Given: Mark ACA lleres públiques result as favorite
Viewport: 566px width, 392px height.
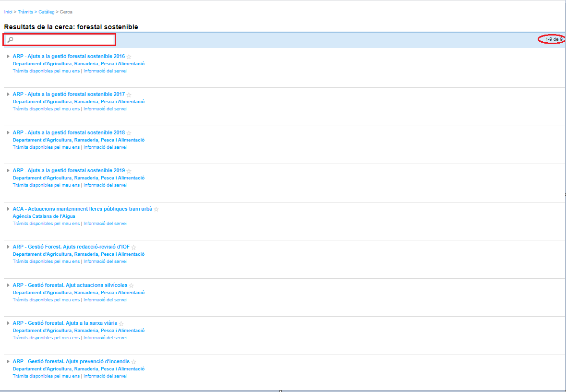Looking at the screenshot, I should click(156, 209).
